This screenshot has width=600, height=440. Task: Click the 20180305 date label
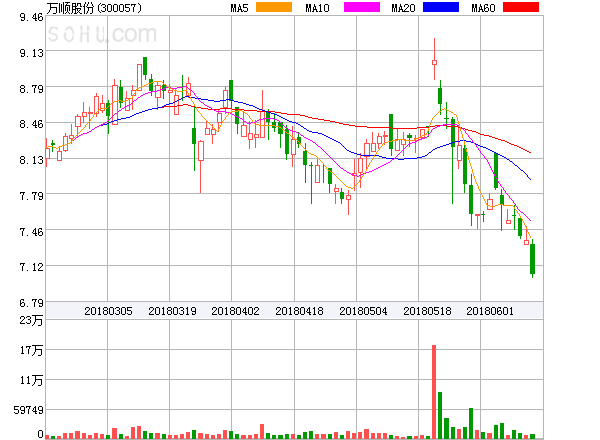tap(108, 311)
